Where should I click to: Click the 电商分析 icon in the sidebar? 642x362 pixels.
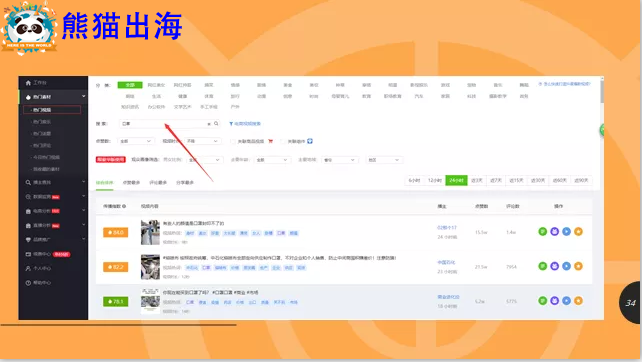coord(28,211)
